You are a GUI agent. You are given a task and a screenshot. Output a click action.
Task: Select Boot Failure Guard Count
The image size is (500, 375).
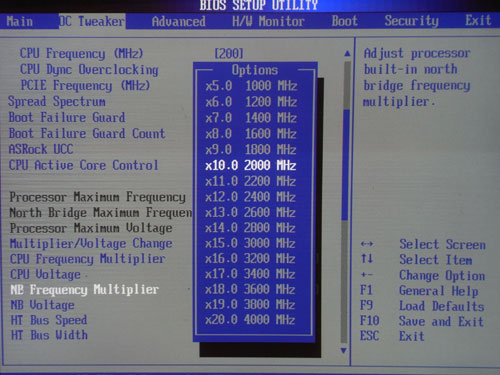point(87,133)
